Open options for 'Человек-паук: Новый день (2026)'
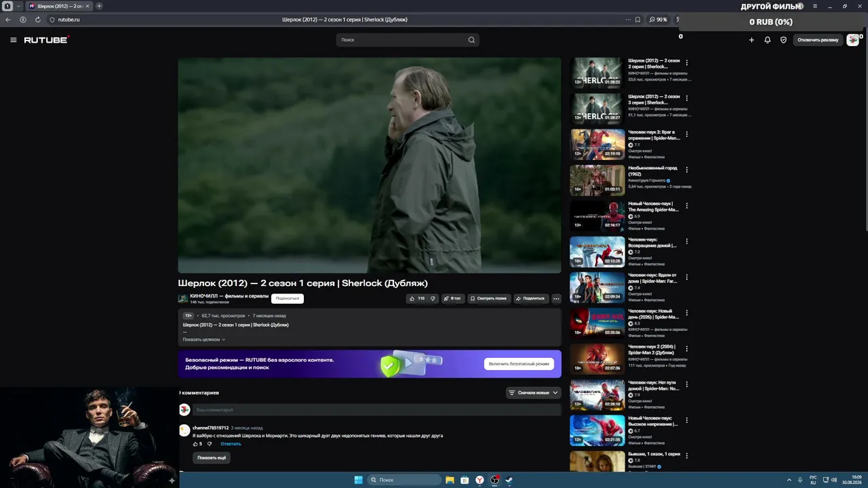This screenshot has height=488, width=868. 686,313
